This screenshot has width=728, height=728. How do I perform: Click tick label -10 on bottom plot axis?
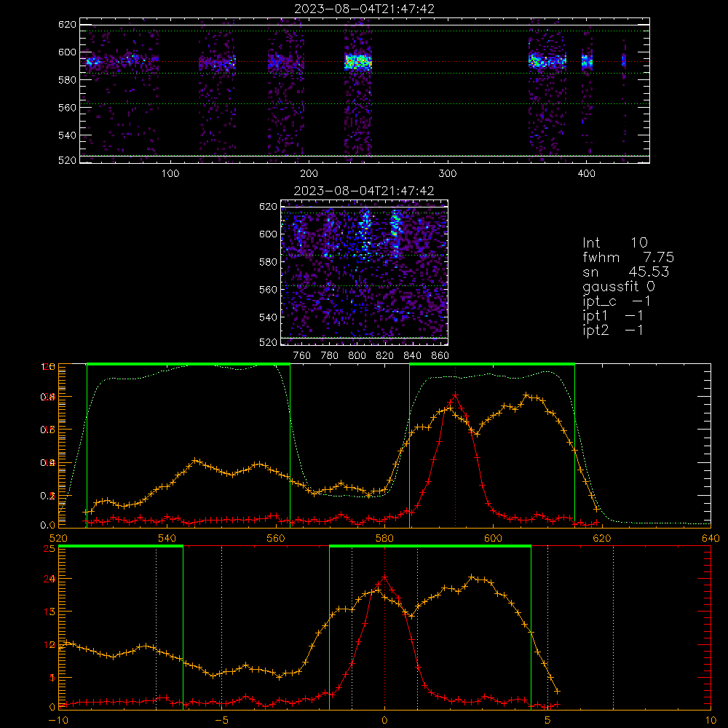58,720
